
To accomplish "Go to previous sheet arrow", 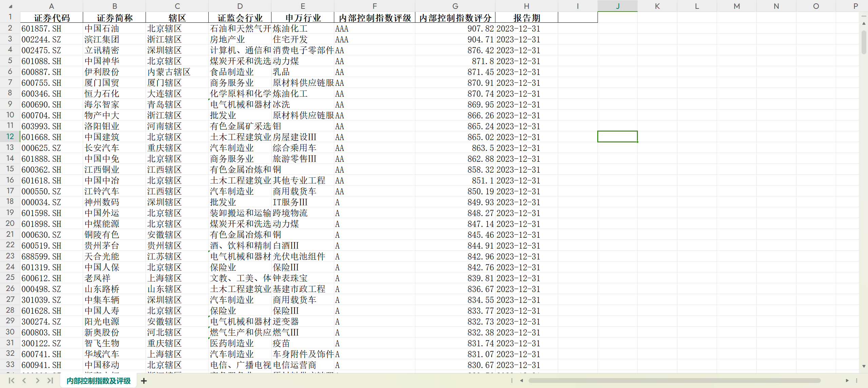I will (x=24, y=381).
